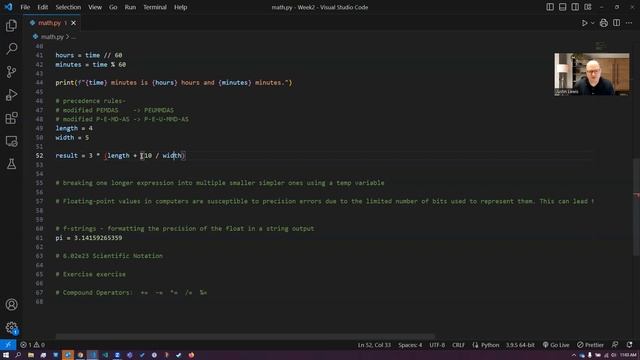Open the remote window indicator in status bar
The width and height of the screenshot is (640, 360).
click(x=8, y=345)
